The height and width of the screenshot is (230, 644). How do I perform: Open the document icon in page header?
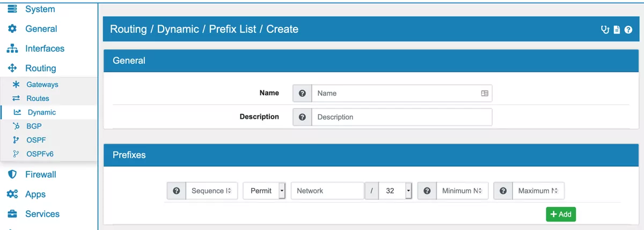(x=617, y=30)
